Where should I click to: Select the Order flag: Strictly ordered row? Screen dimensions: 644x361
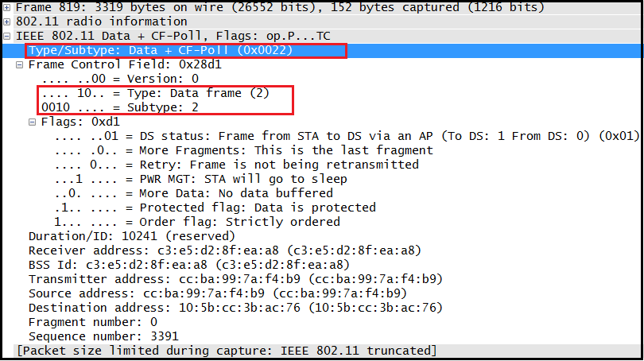point(197,222)
